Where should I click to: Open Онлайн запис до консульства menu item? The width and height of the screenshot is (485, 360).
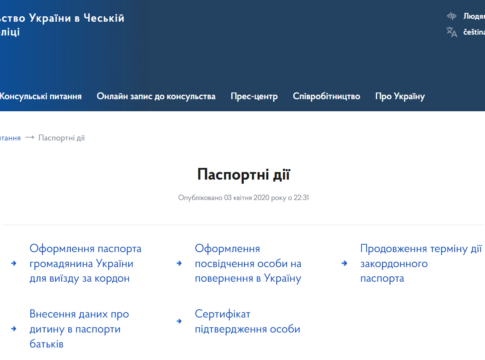point(156,96)
